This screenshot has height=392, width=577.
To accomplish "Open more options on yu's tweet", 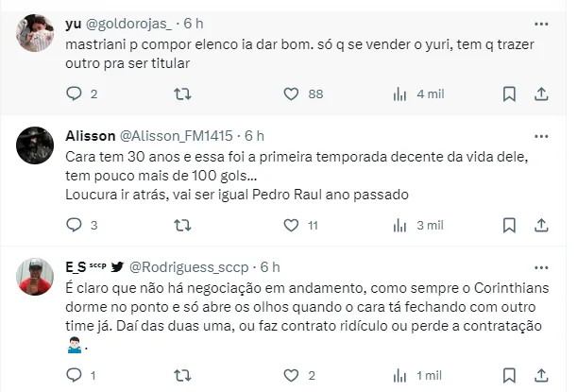I will click(x=541, y=22).
